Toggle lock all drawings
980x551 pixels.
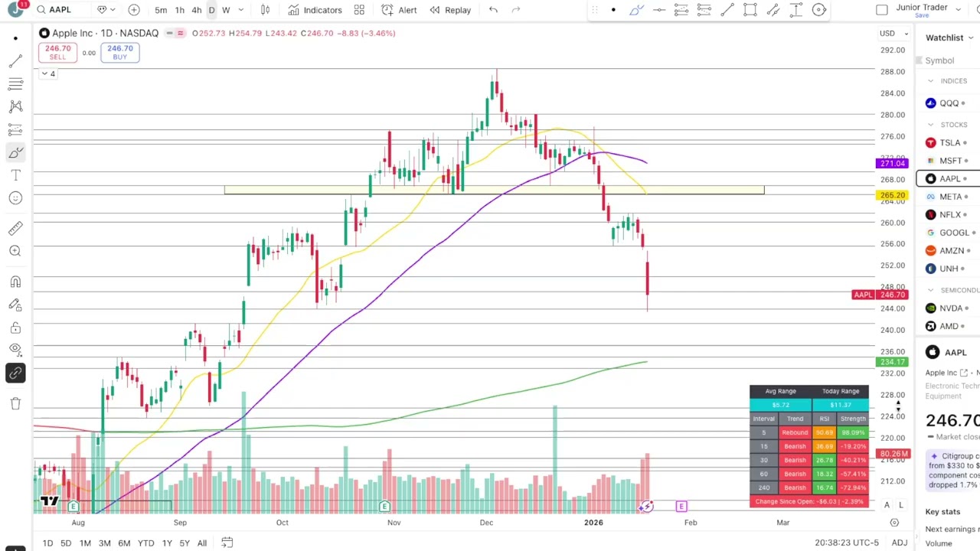click(x=15, y=328)
